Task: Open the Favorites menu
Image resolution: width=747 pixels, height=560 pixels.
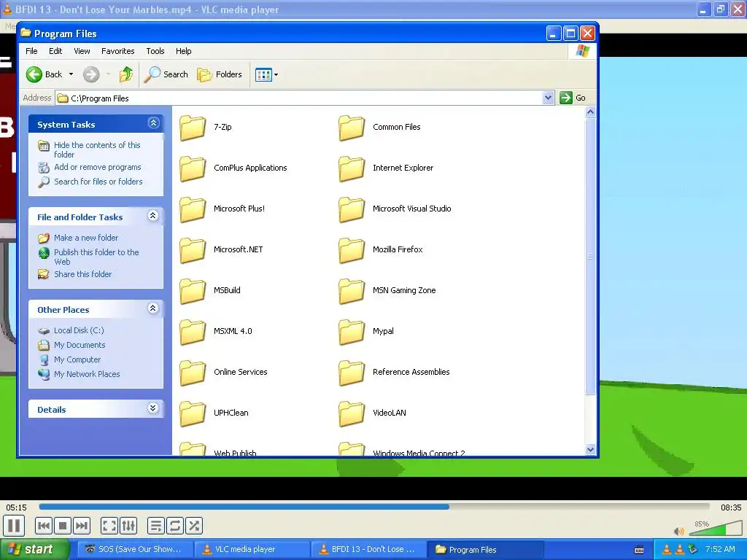Action: 117,51
